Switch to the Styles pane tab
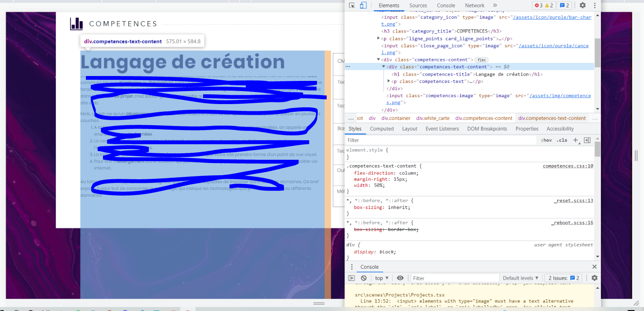Screen dimensions: 644x311 (355, 129)
